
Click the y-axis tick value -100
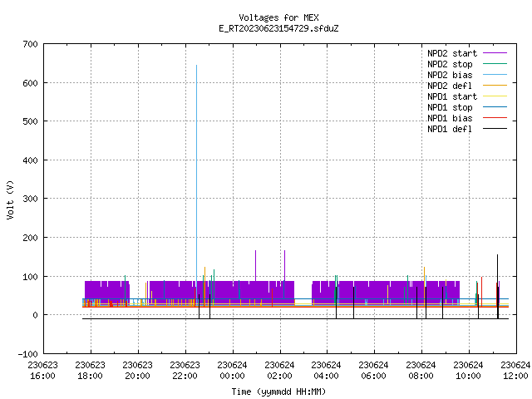point(27,354)
